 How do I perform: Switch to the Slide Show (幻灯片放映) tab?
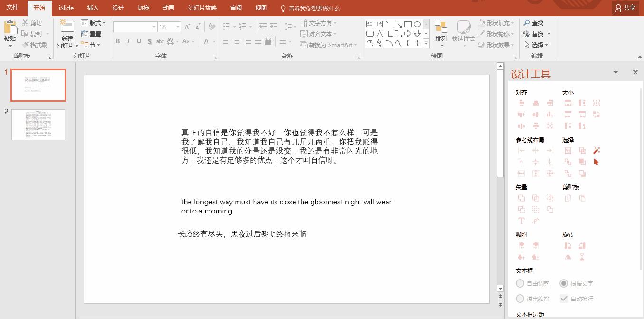(x=202, y=8)
